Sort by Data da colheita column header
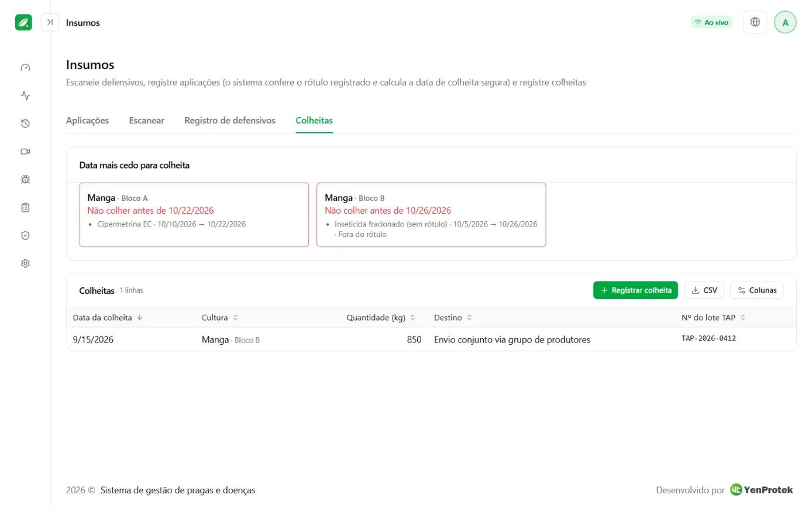The height and width of the screenshot is (508, 812). coord(108,318)
